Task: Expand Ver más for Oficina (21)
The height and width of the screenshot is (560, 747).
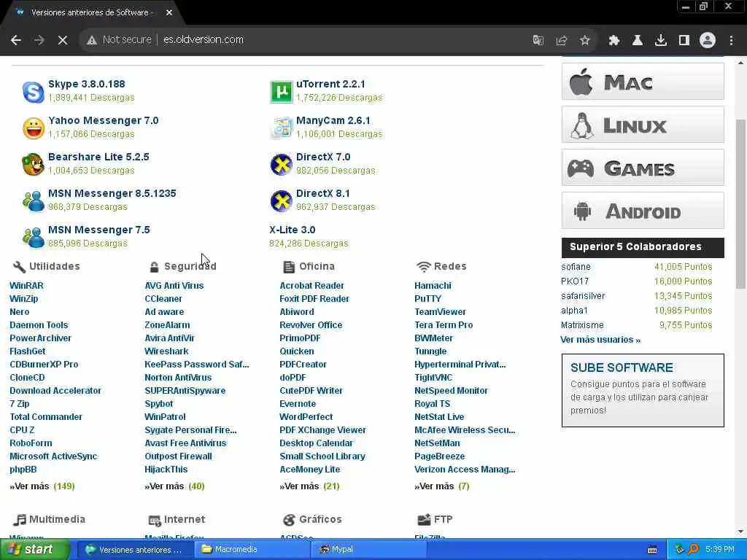Action: [309, 486]
